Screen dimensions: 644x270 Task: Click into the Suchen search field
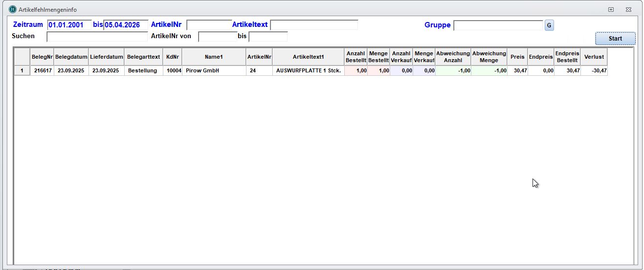click(x=97, y=37)
